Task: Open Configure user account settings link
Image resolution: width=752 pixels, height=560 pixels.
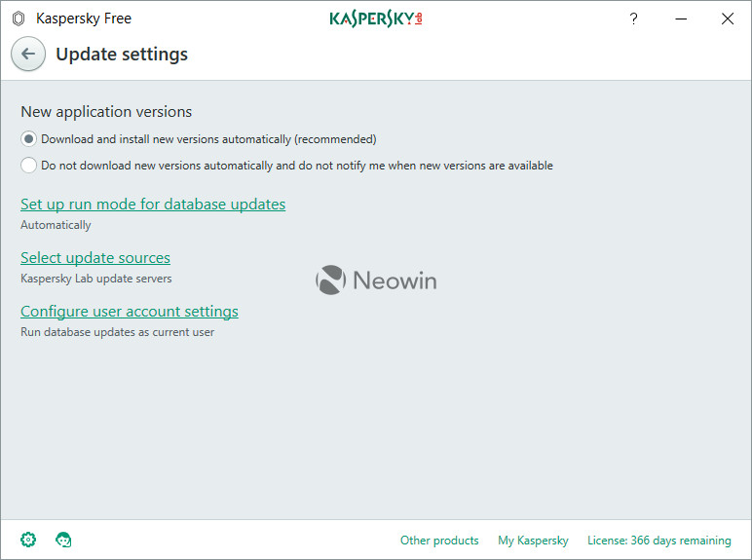Action: pyautogui.click(x=130, y=312)
